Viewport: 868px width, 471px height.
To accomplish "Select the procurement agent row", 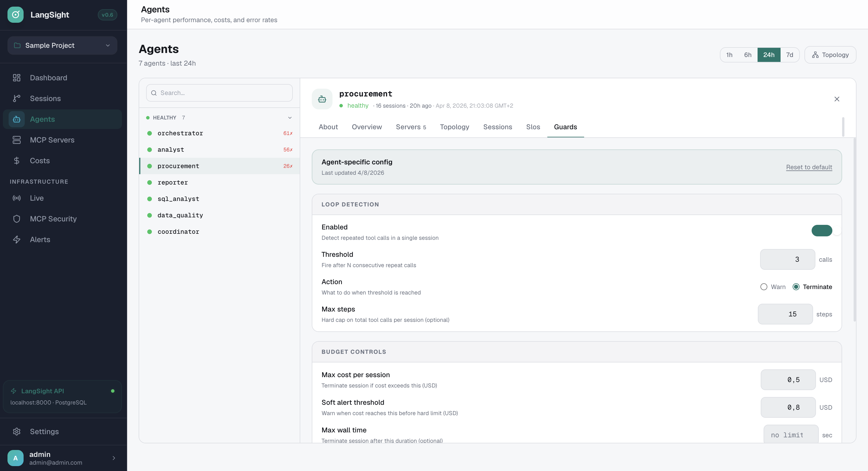I will pos(220,166).
